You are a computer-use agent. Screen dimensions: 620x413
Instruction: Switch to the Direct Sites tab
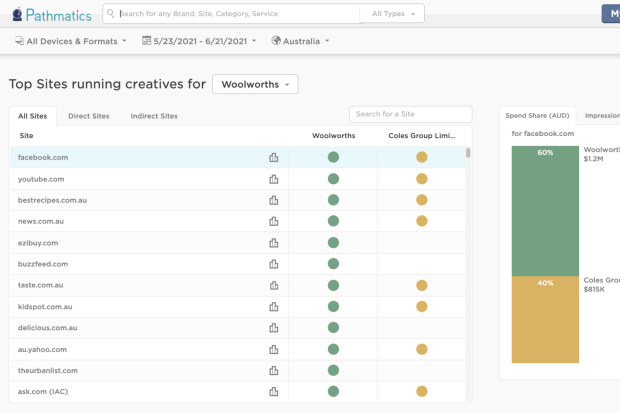pyautogui.click(x=89, y=116)
